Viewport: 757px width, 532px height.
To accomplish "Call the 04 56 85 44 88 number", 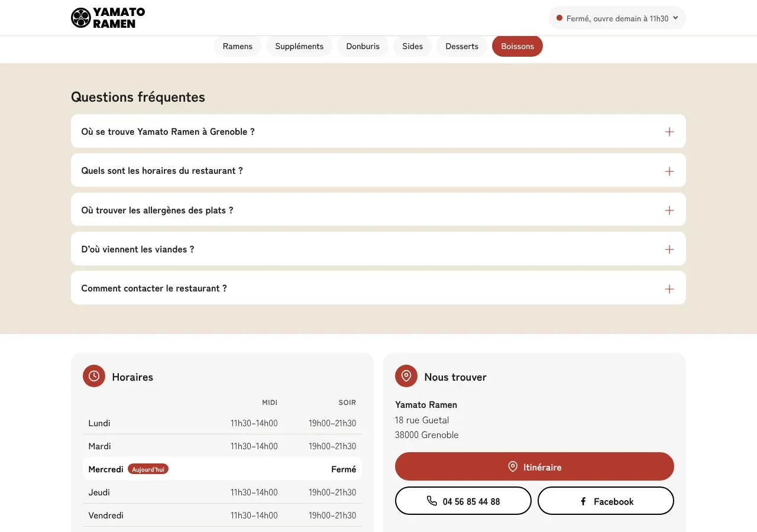I will [x=463, y=501].
